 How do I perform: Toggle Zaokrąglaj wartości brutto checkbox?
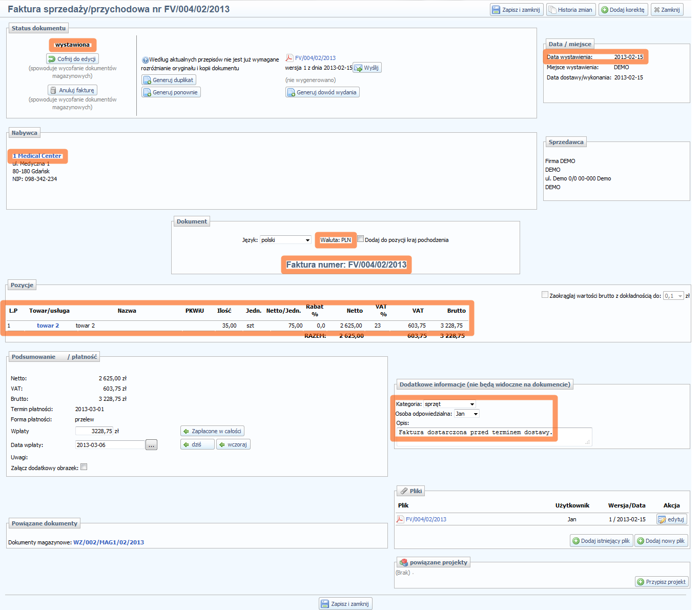point(545,295)
